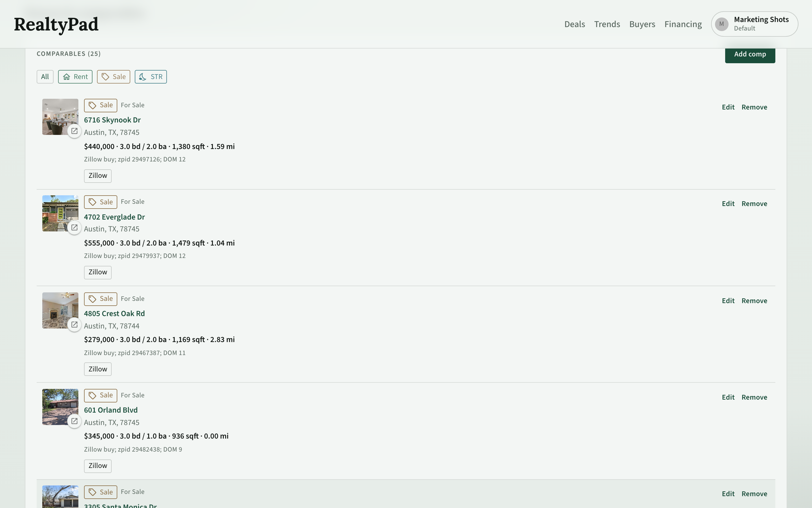Remove the 4805 Crest Oak Rd comp

(754, 301)
